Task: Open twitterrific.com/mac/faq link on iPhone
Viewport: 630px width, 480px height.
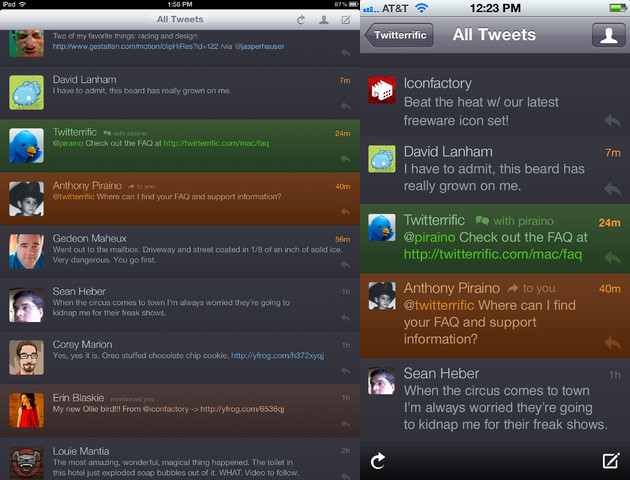Action: tap(493, 254)
